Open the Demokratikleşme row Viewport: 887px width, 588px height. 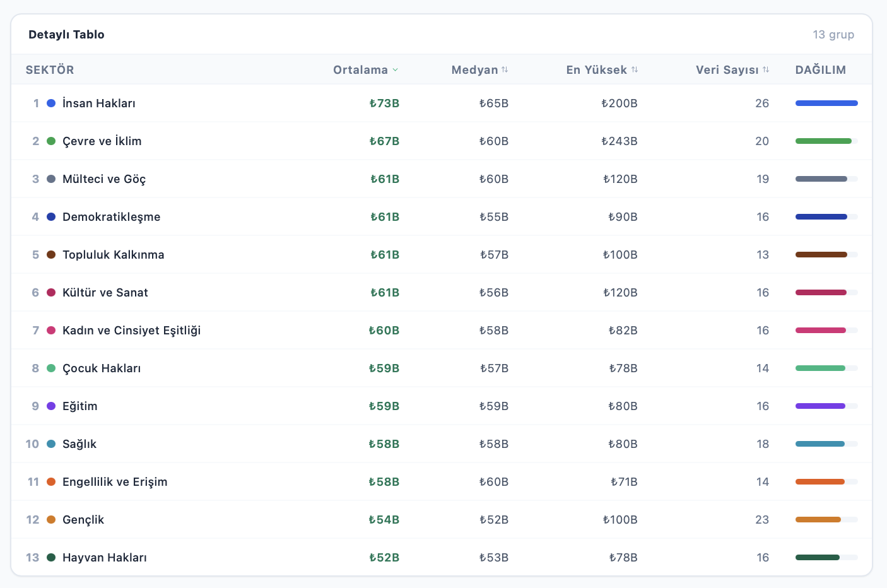click(442, 216)
